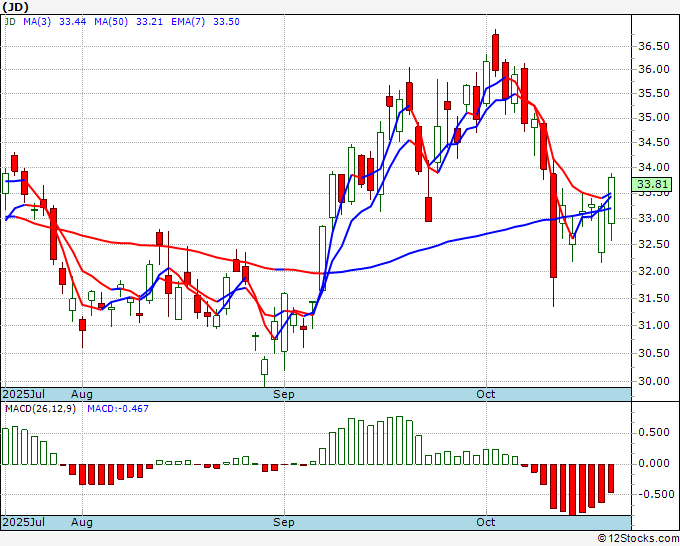Click the 30.50 price axis label

pyautogui.click(x=653, y=353)
